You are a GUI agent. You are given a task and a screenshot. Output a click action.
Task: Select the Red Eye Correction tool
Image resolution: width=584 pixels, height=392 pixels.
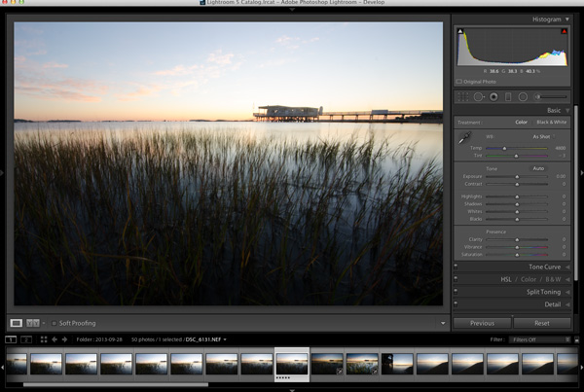(493, 97)
